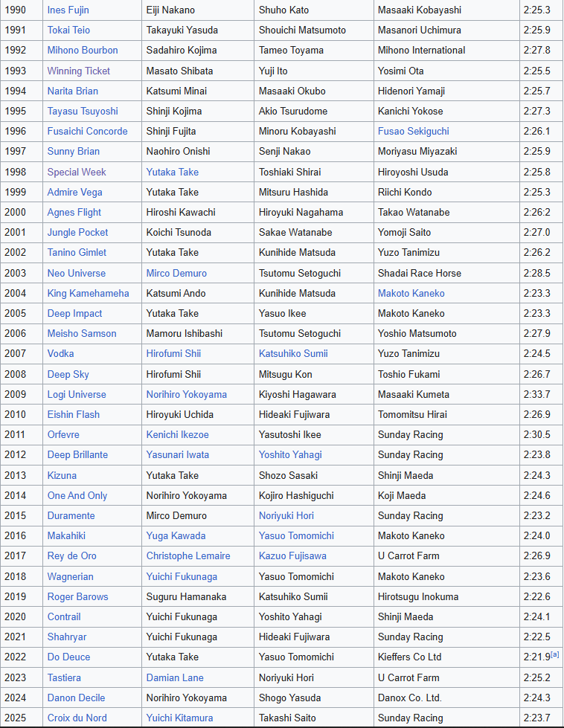
Task: Open the Jungle Pocket link
Action: pyautogui.click(x=77, y=232)
